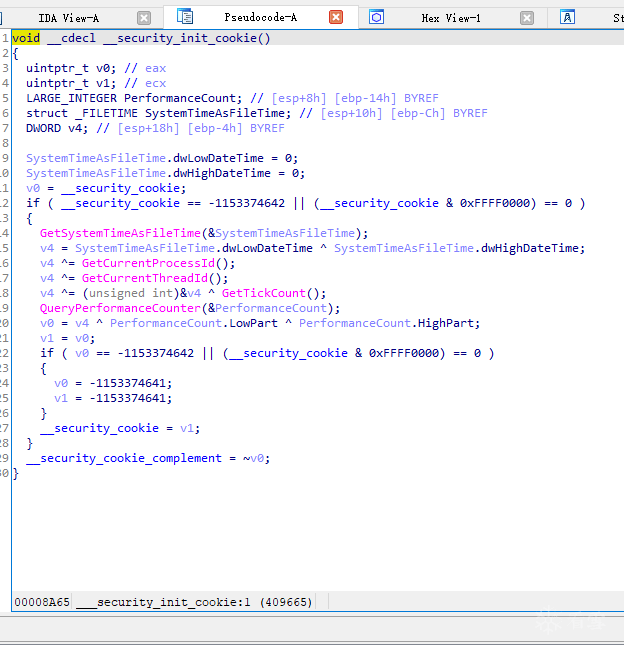Click QueryPerformanceCounter function call
Viewport: 624px width, 651px height.
(120, 308)
